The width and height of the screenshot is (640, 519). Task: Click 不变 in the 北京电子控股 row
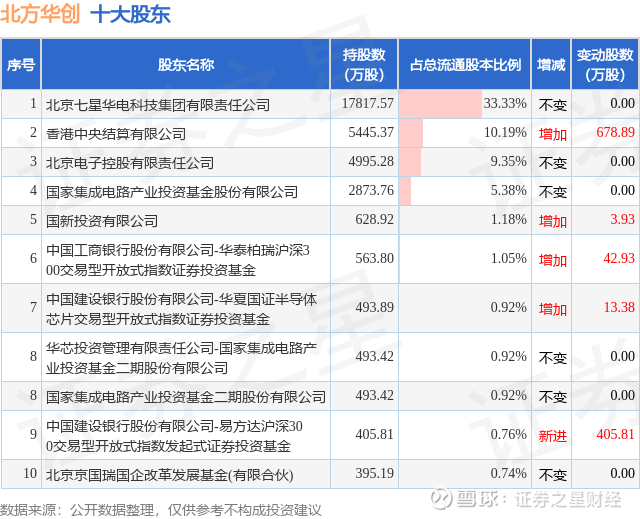click(x=553, y=163)
